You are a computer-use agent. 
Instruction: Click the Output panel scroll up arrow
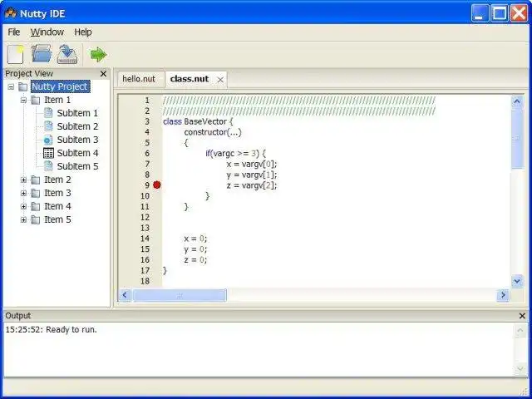(x=521, y=330)
